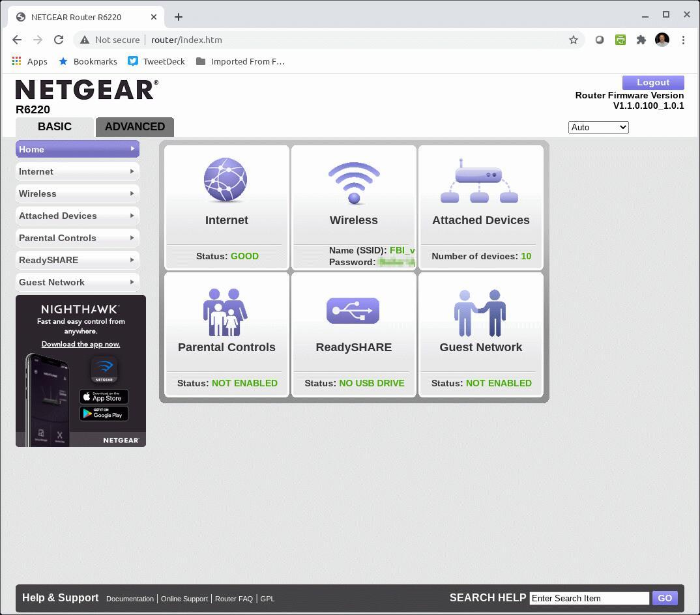700x615 pixels.
Task: Open the Auto language dropdown
Action: click(x=598, y=127)
